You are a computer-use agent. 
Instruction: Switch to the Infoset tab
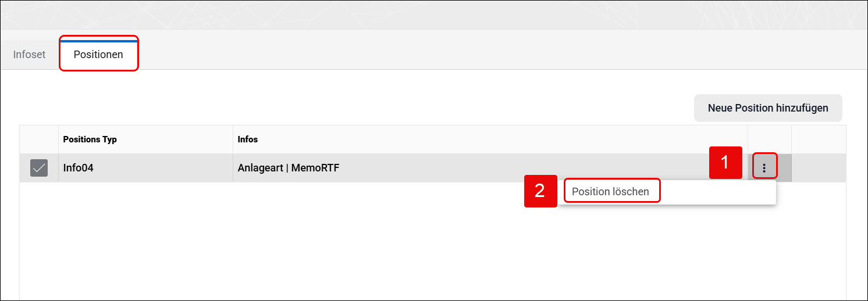[29, 55]
